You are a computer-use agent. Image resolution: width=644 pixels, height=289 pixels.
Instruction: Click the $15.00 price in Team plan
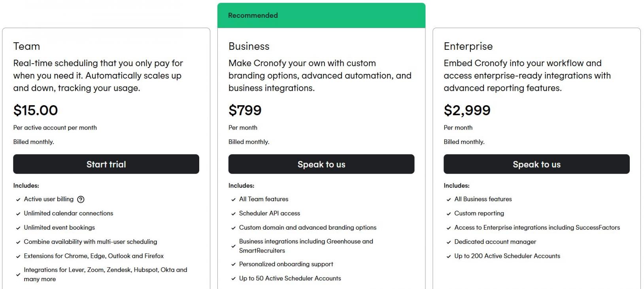click(36, 110)
